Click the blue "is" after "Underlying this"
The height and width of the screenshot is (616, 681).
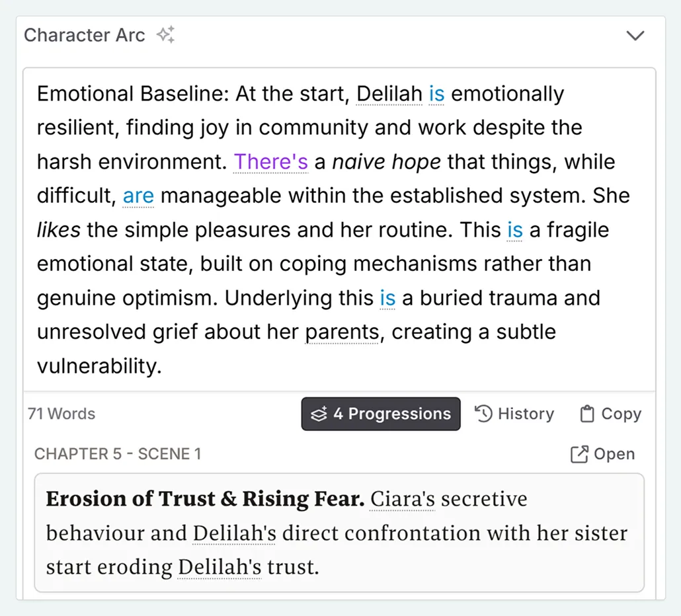387,298
